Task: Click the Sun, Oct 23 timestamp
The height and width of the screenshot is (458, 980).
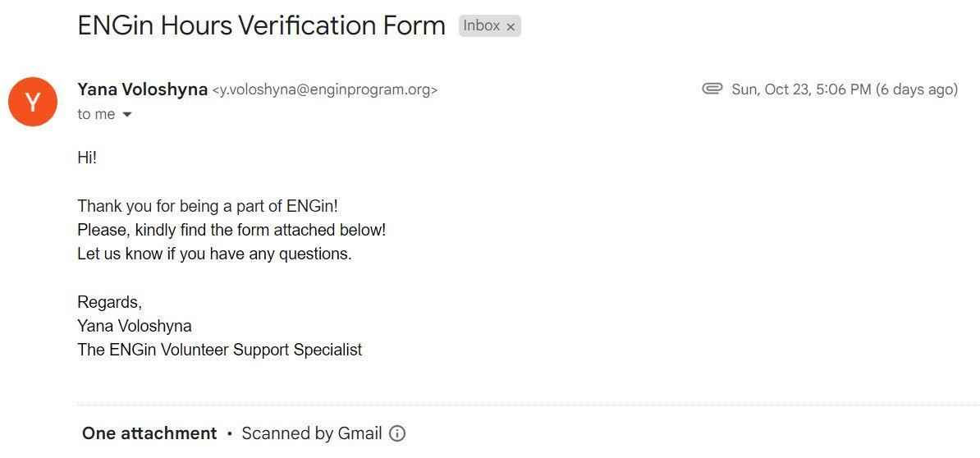Action: pyautogui.click(x=844, y=89)
